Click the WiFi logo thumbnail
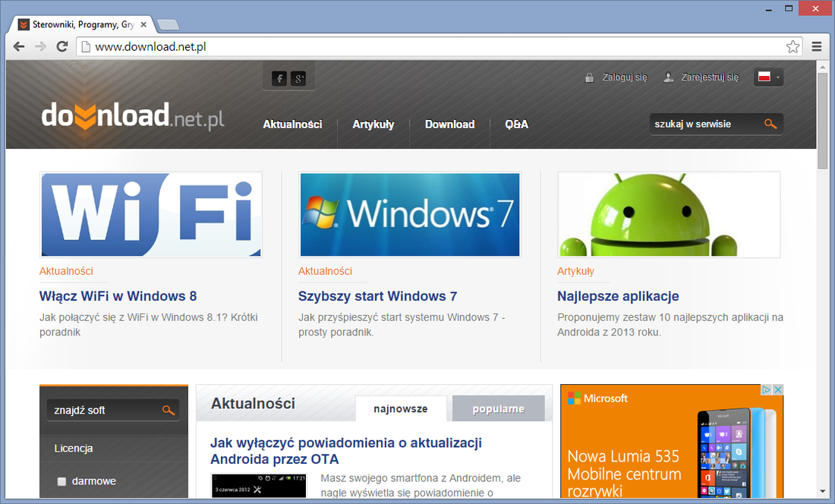 tap(151, 215)
